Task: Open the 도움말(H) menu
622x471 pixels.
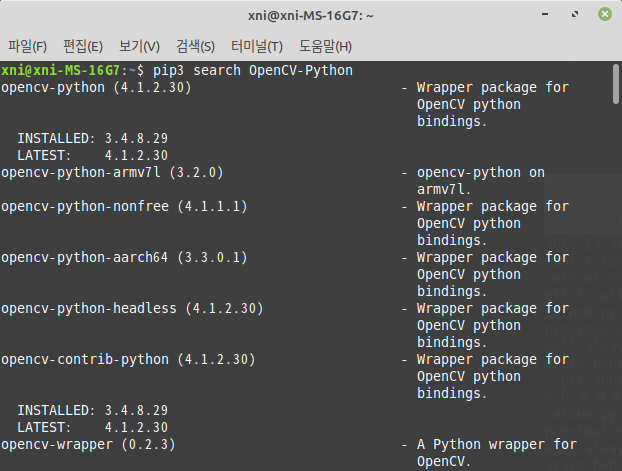Action: (x=325, y=46)
